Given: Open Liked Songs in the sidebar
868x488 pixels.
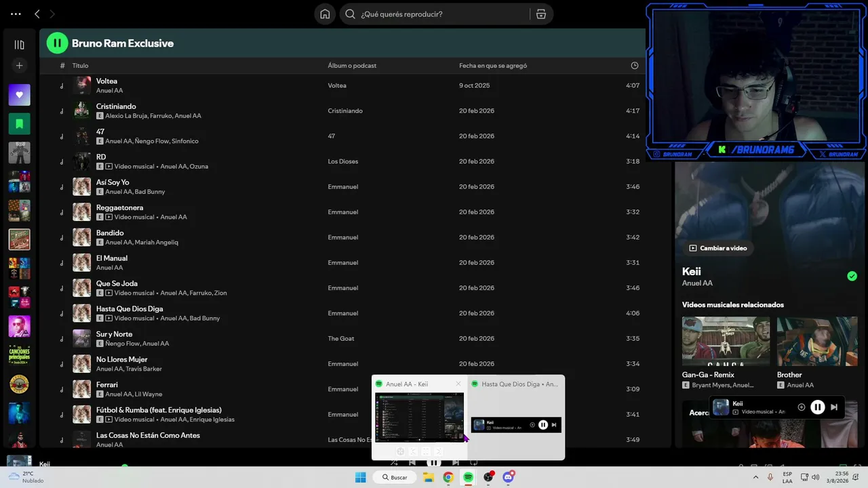Looking at the screenshot, I should point(19,95).
